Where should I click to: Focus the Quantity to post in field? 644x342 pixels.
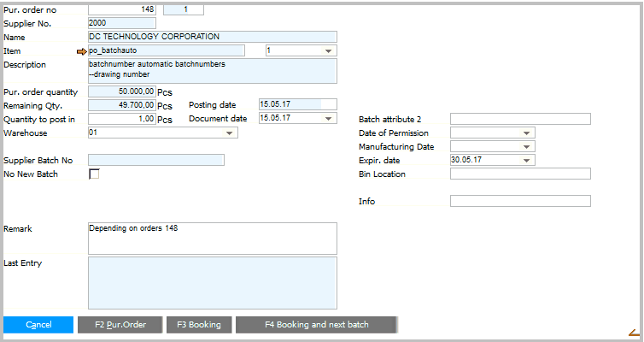pyautogui.click(x=121, y=119)
